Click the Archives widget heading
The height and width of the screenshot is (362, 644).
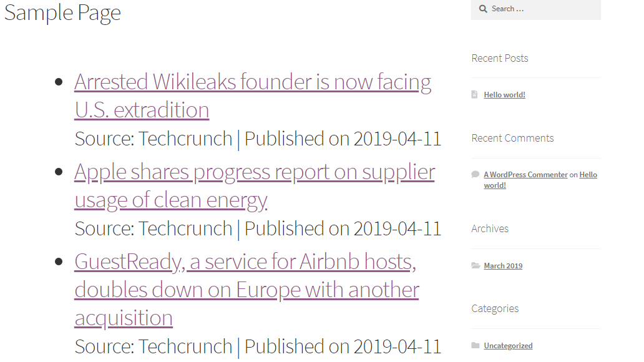490,228
